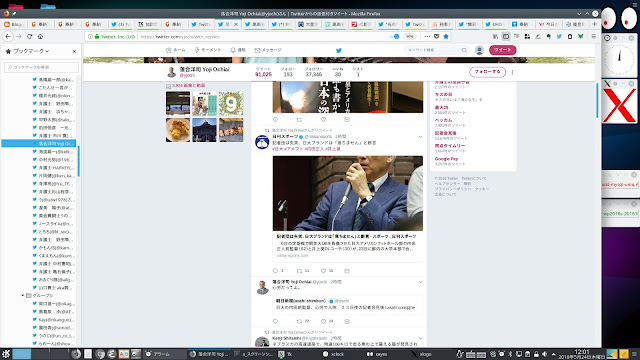Open KDE application launcher in taskbar

pyautogui.click(x=6, y=354)
